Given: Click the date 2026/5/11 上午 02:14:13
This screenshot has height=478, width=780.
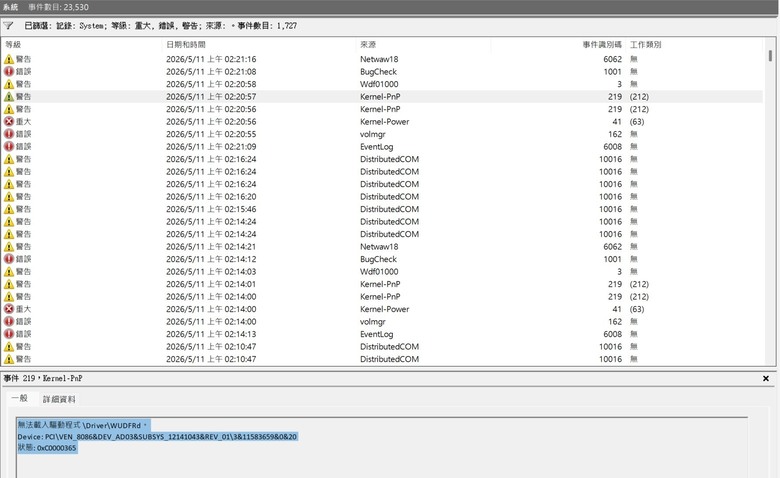Looking at the screenshot, I should [x=211, y=334].
